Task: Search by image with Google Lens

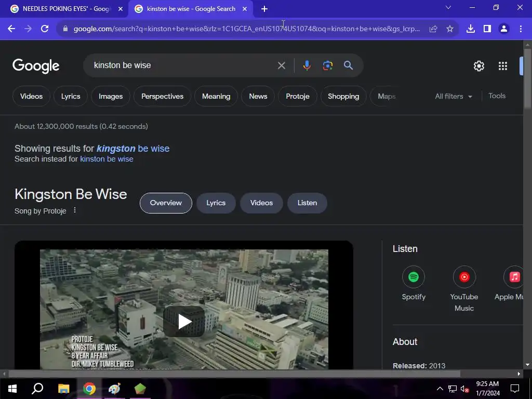Action: (x=327, y=65)
